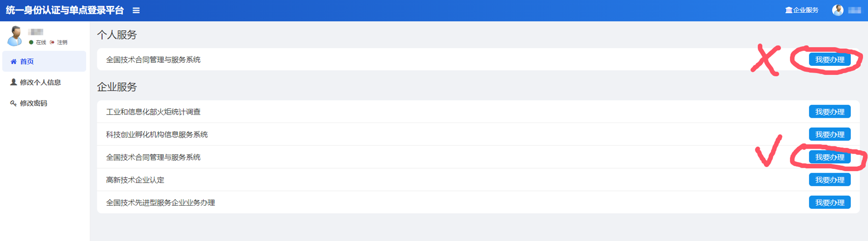
Task: Click the sidebar profile avatar picture
Action: coord(15,36)
